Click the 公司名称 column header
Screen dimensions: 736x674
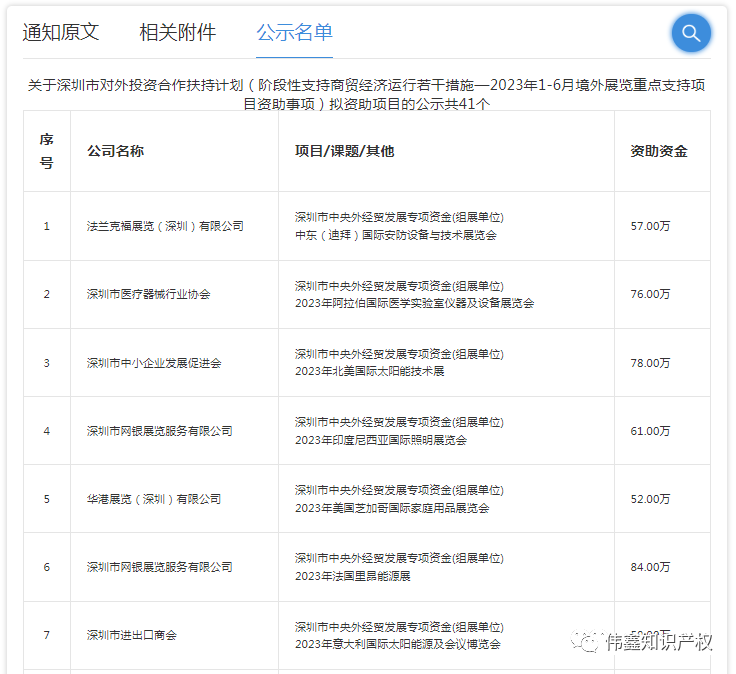[x=115, y=151]
